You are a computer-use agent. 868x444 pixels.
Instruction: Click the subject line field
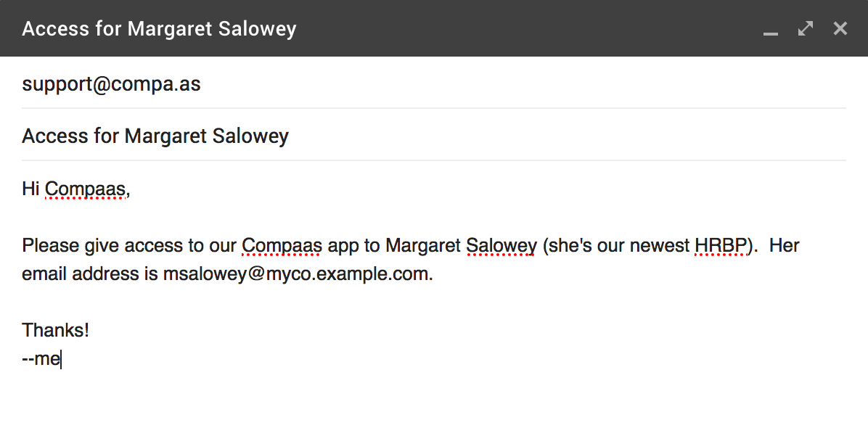click(434, 136)
